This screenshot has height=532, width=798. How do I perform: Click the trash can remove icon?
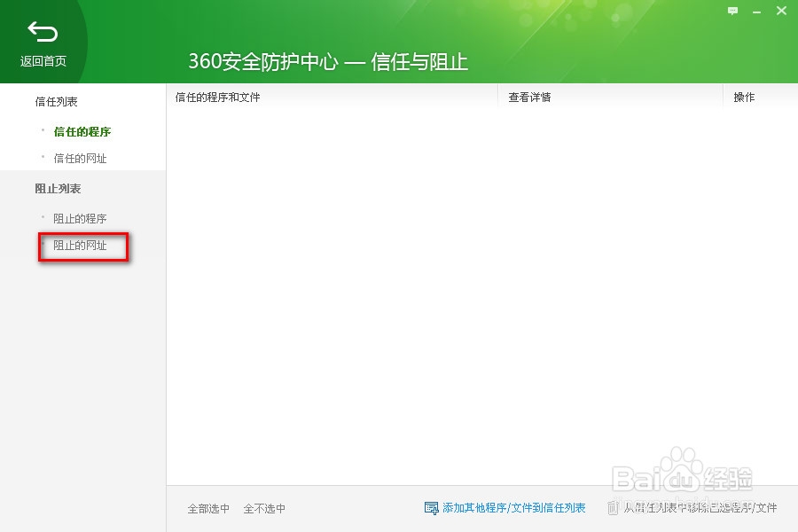613,507
